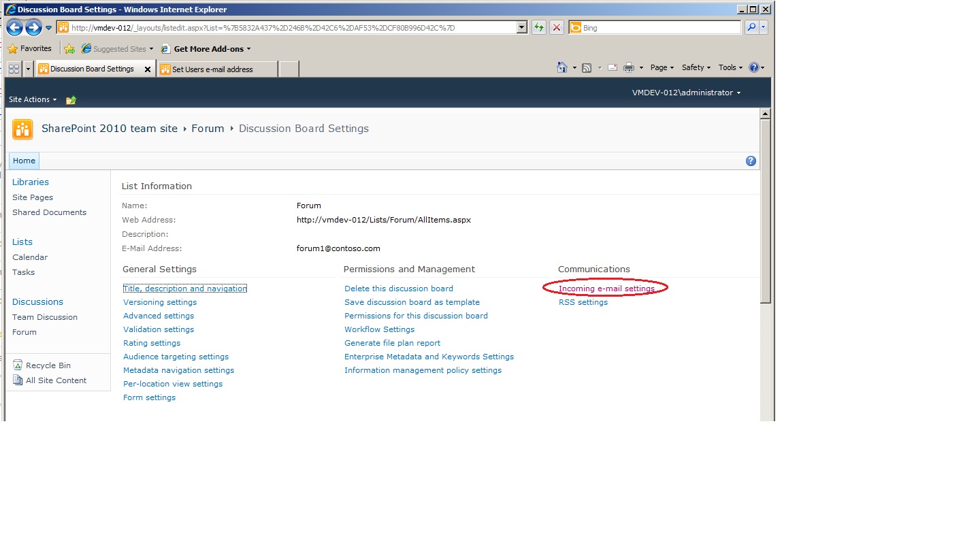Open Calendar in sidebar

[x=30, y=257]
